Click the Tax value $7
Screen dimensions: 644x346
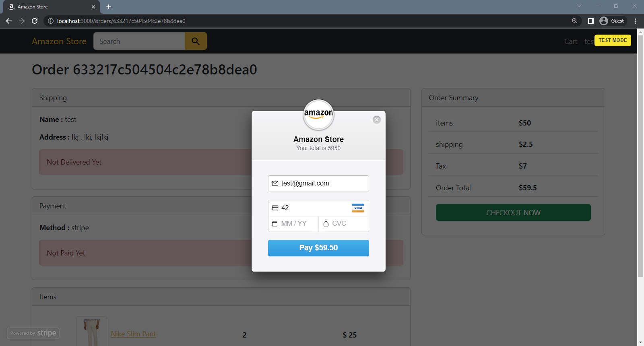tap(523, 166)
